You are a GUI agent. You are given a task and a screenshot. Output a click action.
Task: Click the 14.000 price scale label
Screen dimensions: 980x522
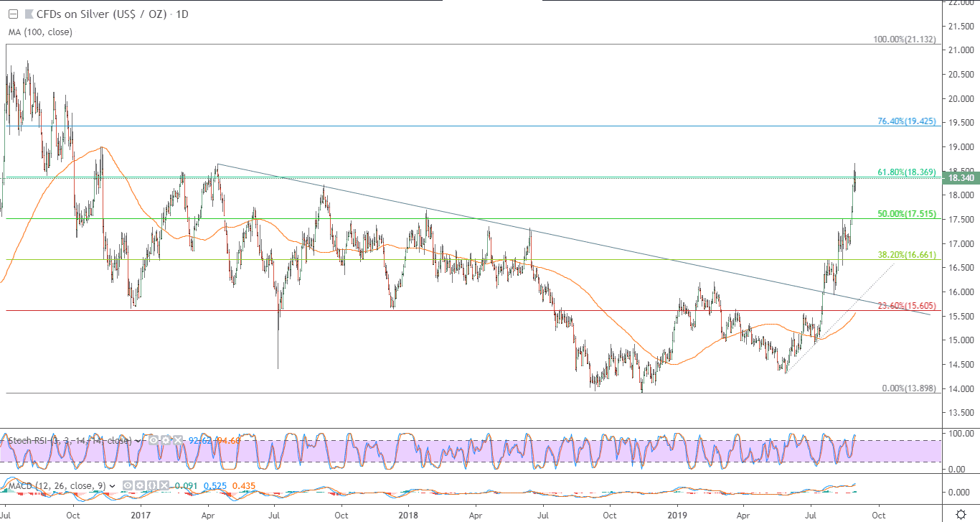point(962,388)
